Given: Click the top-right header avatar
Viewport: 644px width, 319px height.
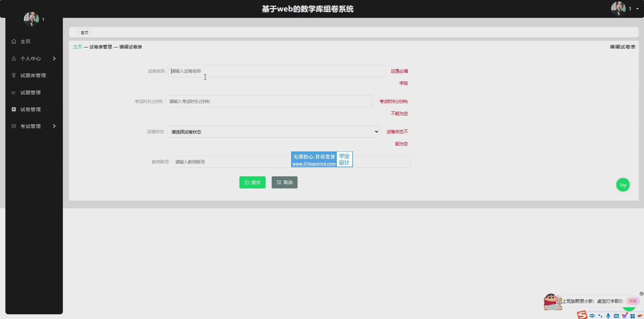Looking at the screenshot, I should point(618,9).
